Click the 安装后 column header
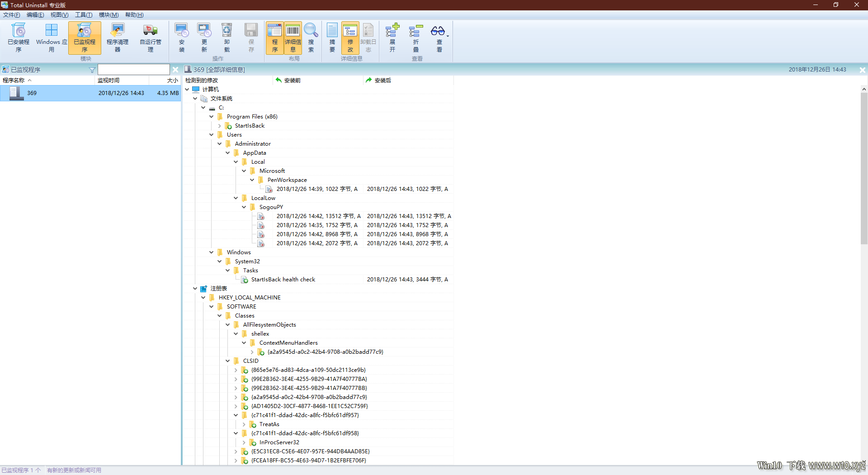 [408, 80]
